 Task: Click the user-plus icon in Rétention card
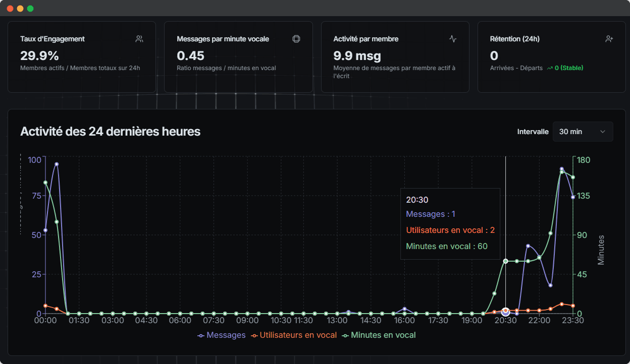point(609,39)
